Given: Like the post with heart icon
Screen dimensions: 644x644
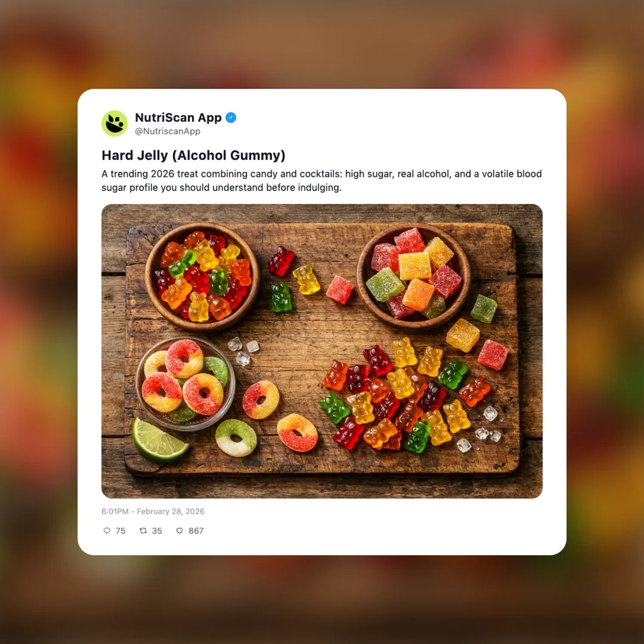Looking at the screenshot, I should pyautogui.click(x=179, y=531).
